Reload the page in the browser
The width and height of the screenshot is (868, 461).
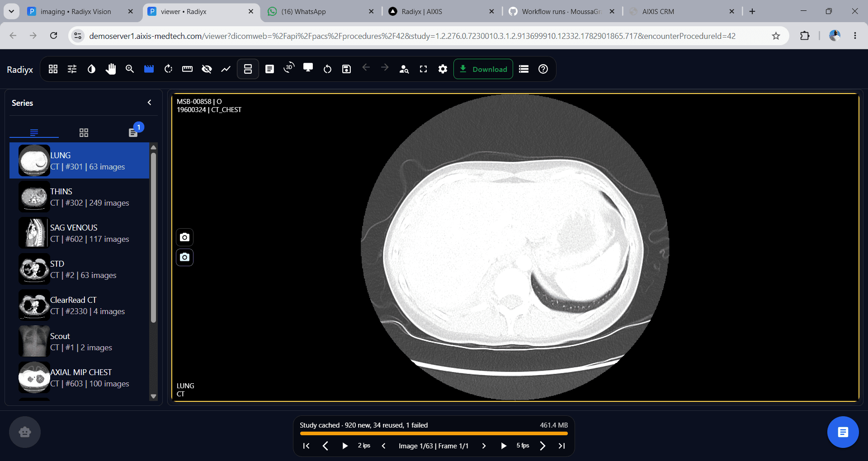(53, 36)
